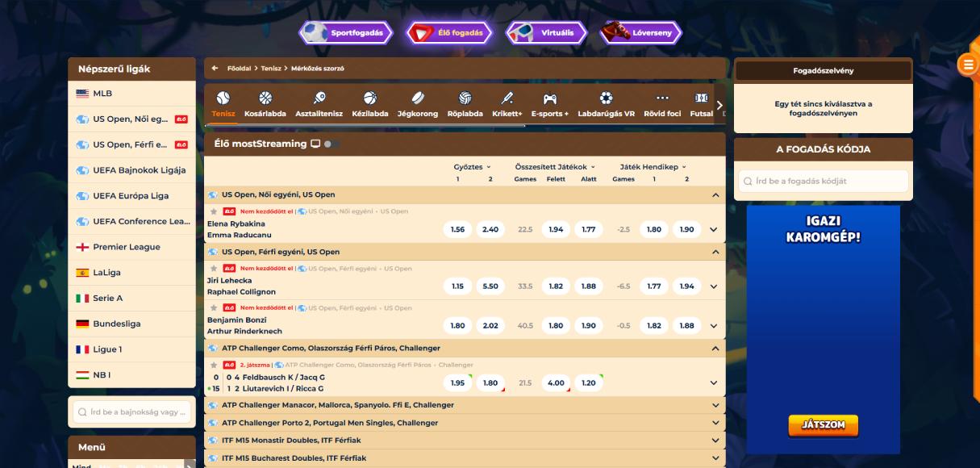This screenshot has width=980, height=468.
Task: Focus the bet code input field
Action: coord(824,181)
